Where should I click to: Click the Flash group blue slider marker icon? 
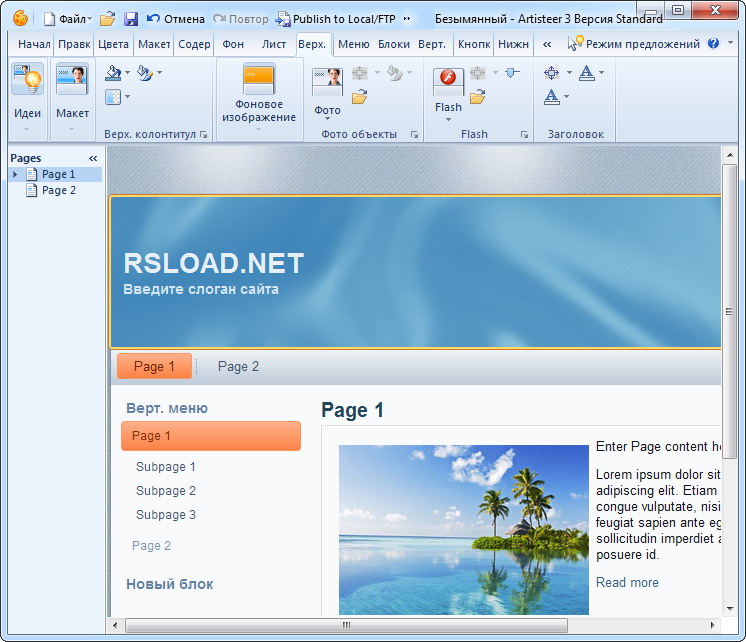[512, 72]
